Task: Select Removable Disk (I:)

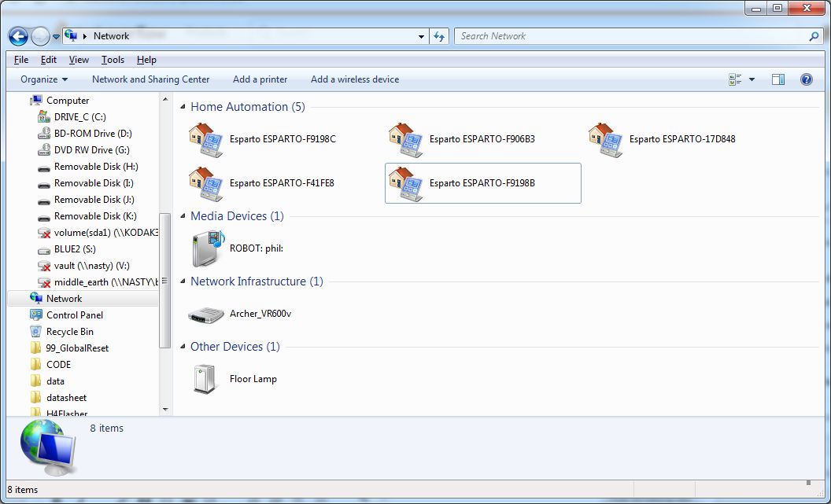Action: (x=94, y=183)
